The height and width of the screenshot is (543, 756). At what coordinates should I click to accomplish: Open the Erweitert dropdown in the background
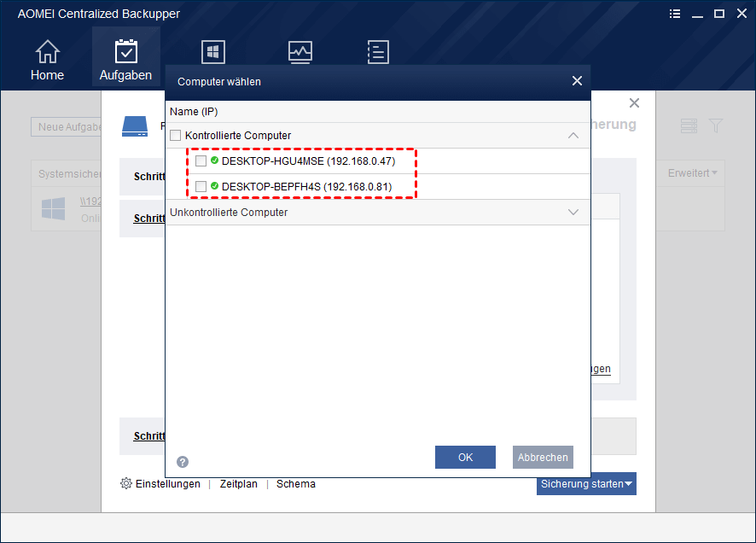[x=692, y=173]
